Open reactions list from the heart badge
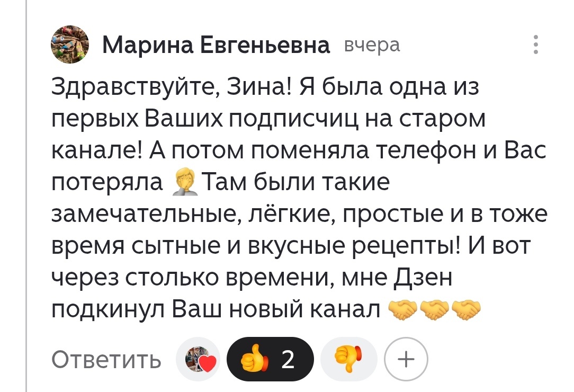 (198, 359)
